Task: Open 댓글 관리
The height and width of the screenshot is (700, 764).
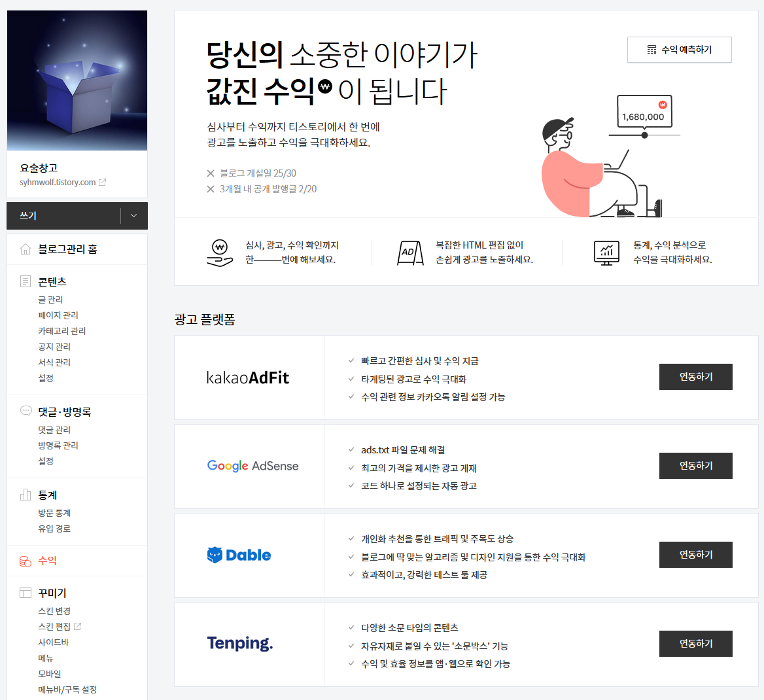Action: tap(54, 429)
